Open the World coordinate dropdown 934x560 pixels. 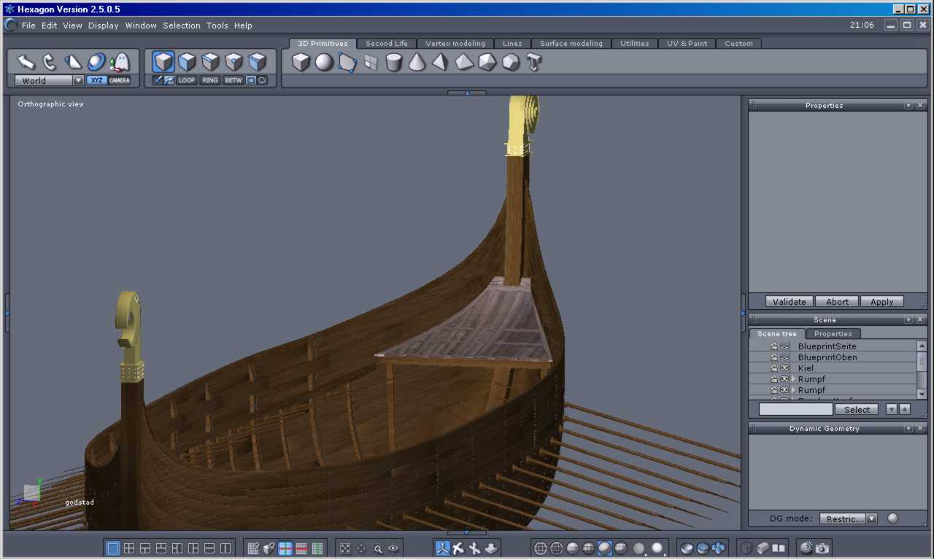coord(78,80)
